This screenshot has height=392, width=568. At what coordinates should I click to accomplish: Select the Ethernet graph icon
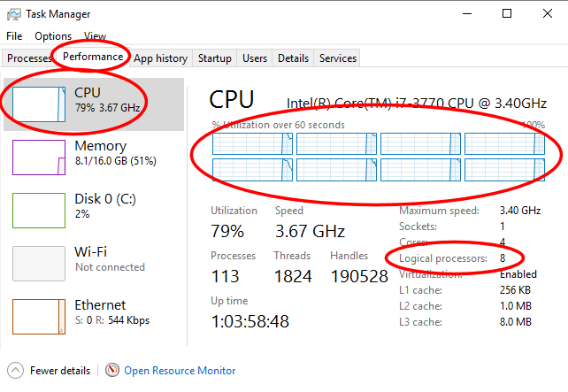[x=38, y=316]
